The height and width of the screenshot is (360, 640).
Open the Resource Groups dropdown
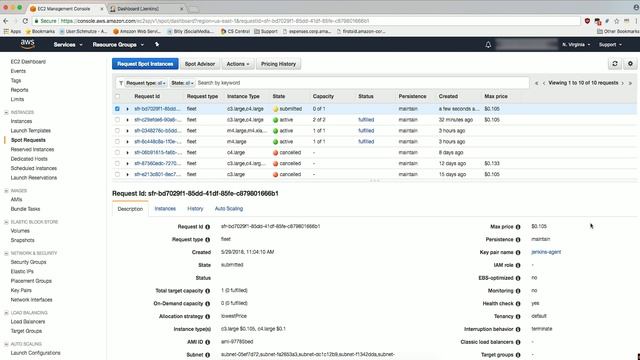[118, 44]
